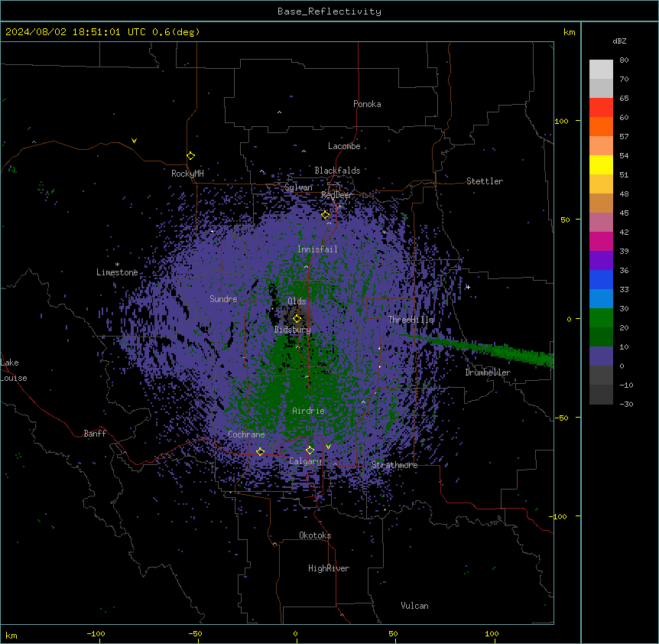Pick the slate purple 10-0 dBZ legend swatch
Screen dimensions: 659x644
pyautogui.click(x=601, y=356)
